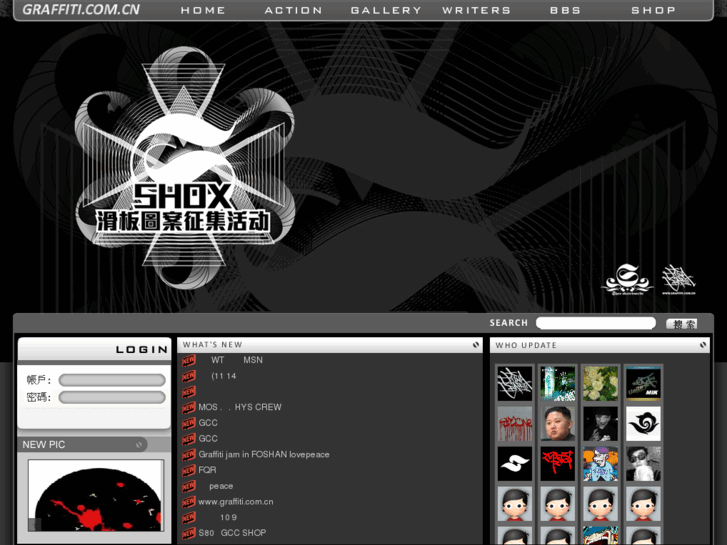Image resolution: width=727 pixels, height=545 pixels.
Task: Expand the WHAT'S NEW panel icon
Action: (476, 345)
